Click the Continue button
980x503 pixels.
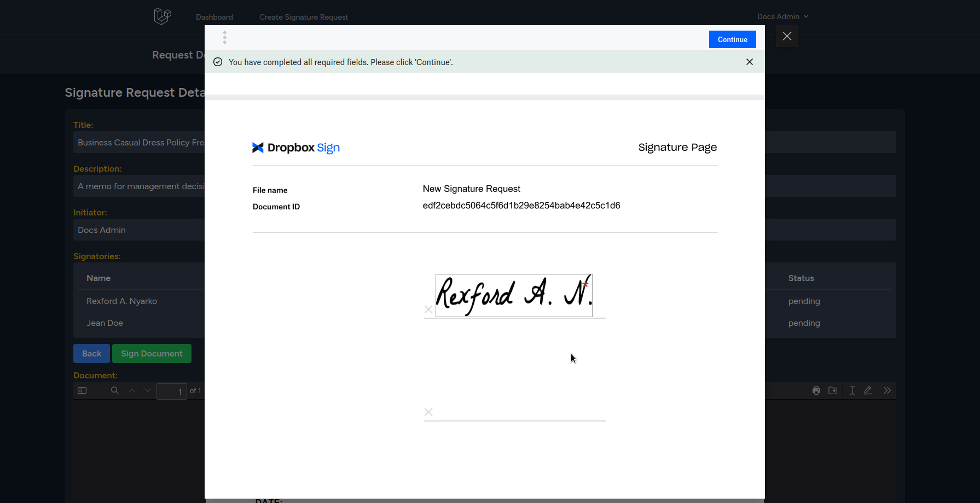732,39
